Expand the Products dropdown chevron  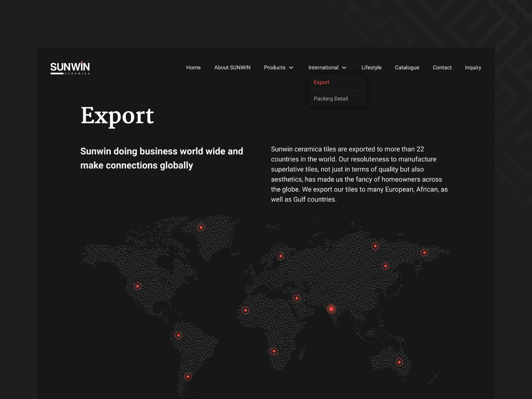pos(291,68)
